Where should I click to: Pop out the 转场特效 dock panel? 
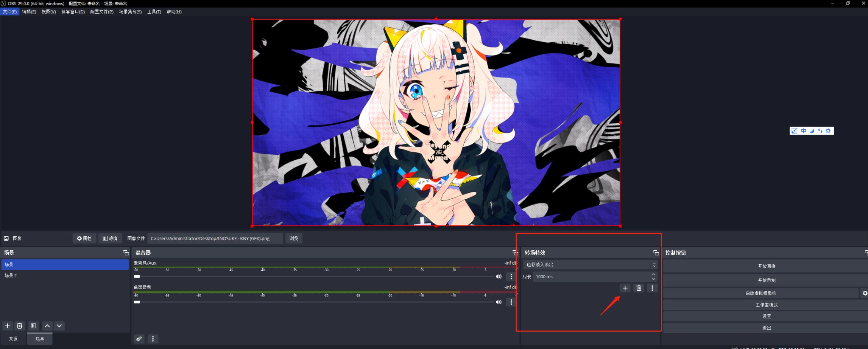656,253
